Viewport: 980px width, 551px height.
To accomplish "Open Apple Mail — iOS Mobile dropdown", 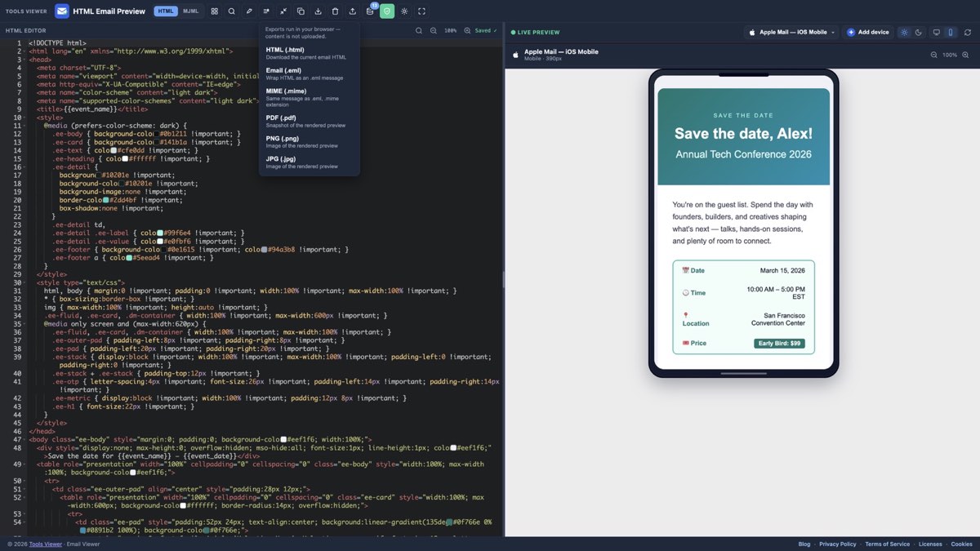I will [x=791, y=33].
